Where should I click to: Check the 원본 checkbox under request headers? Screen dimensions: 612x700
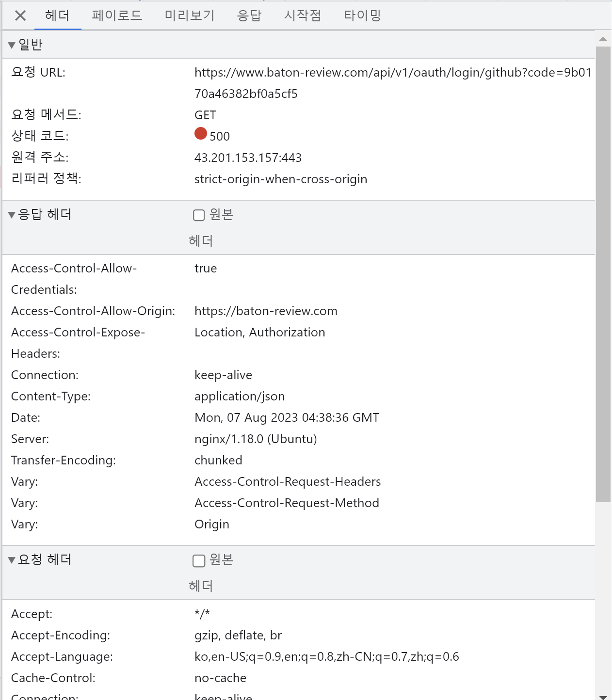198,561
